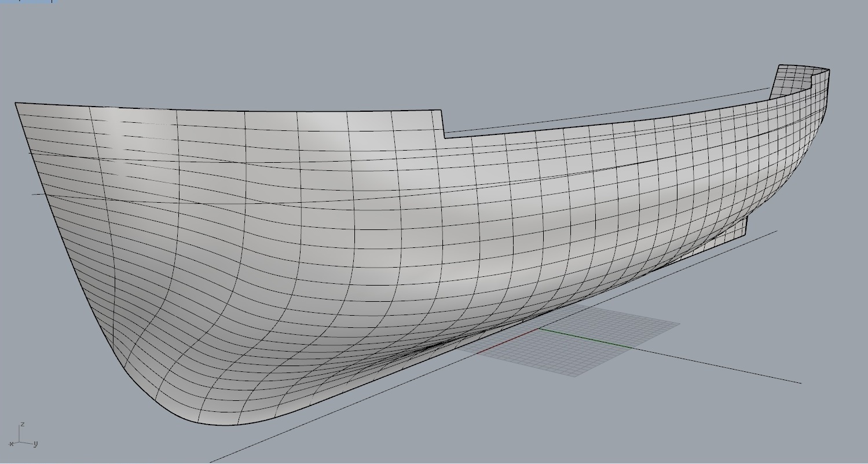Click the world axes icon
This screenshot has width=868, height=464.
pyautogui.click(x=21, y=437)
